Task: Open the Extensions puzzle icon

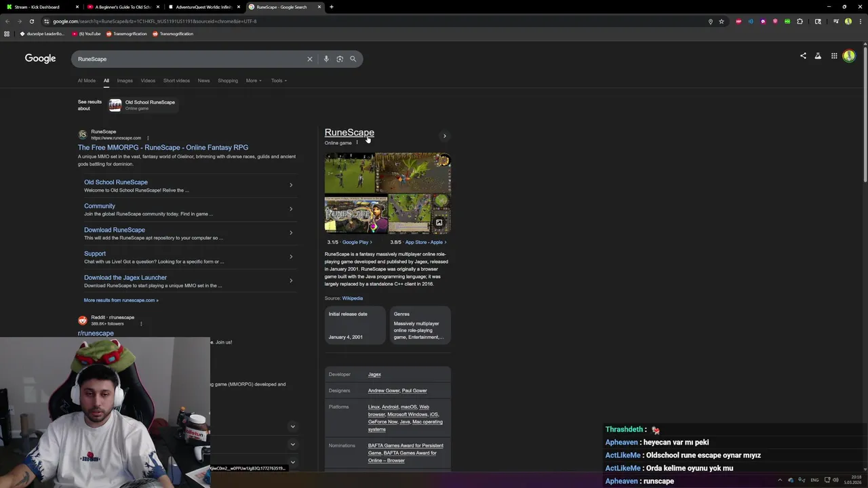Action: (800, 21)
